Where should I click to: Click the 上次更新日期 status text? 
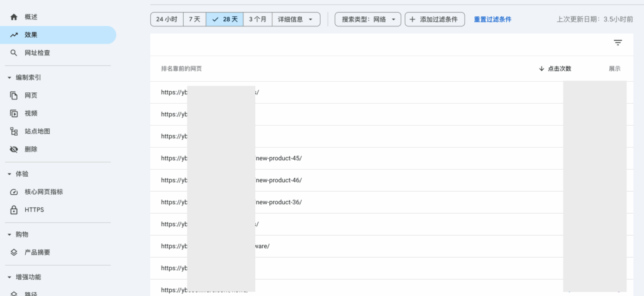click(x=595, y=19)
